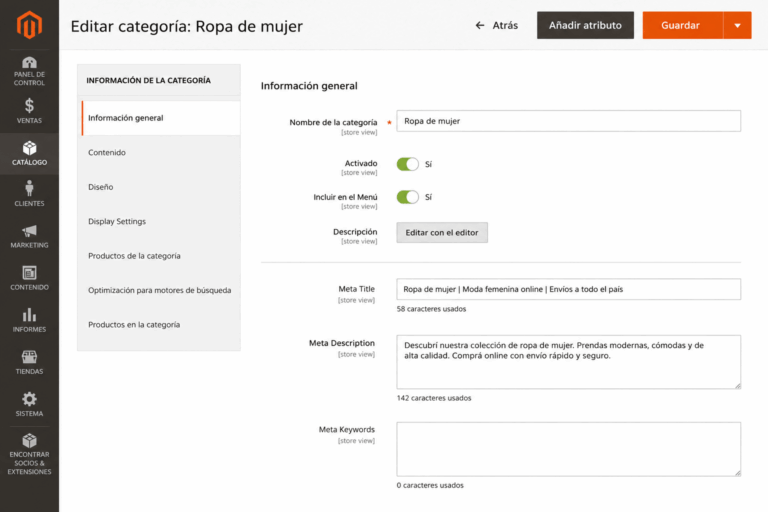Expand the Guardar dropdown arrow

click(x=738, y=25)
